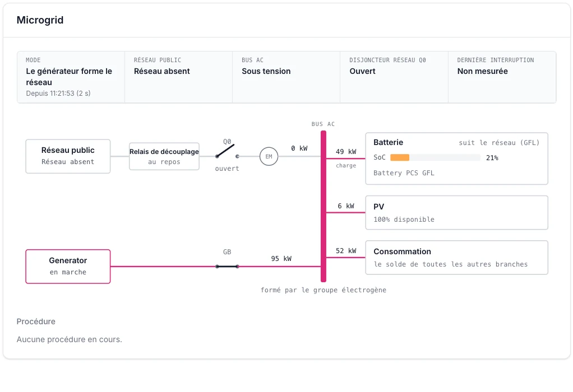The image size is (573, 392).
Task: Click the vertical pink AC bus bar
Action: pos(324,207)
